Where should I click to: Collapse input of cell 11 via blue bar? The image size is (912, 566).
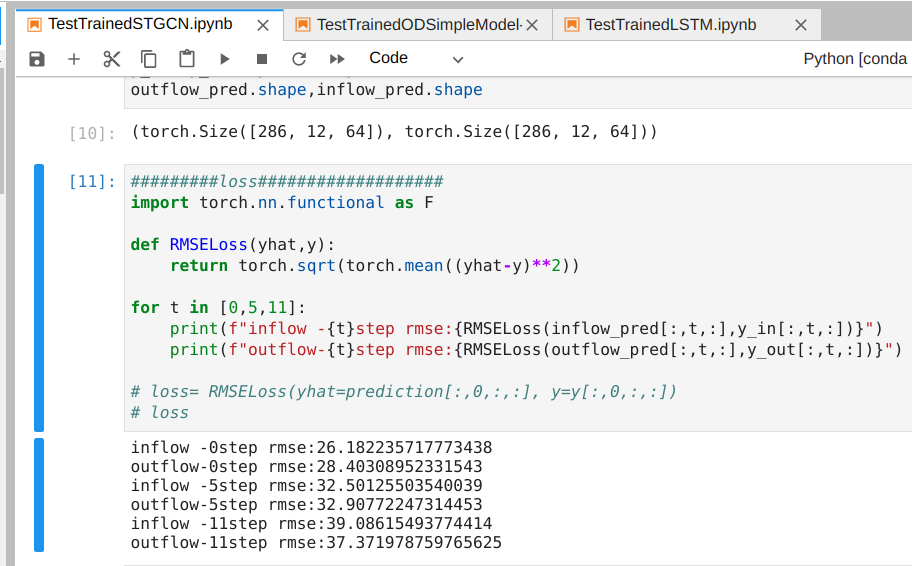point(39,297)
